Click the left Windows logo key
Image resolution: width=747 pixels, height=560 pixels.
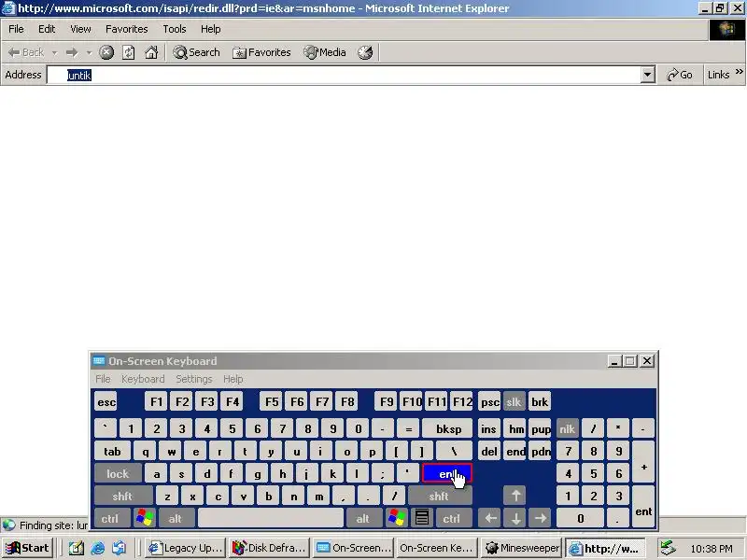(145, 518)
